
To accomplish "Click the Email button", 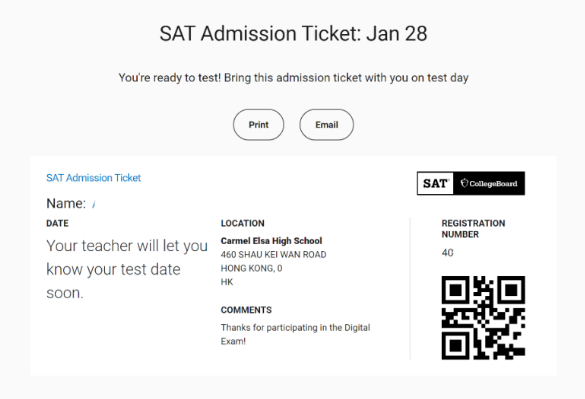I will 326,125.
